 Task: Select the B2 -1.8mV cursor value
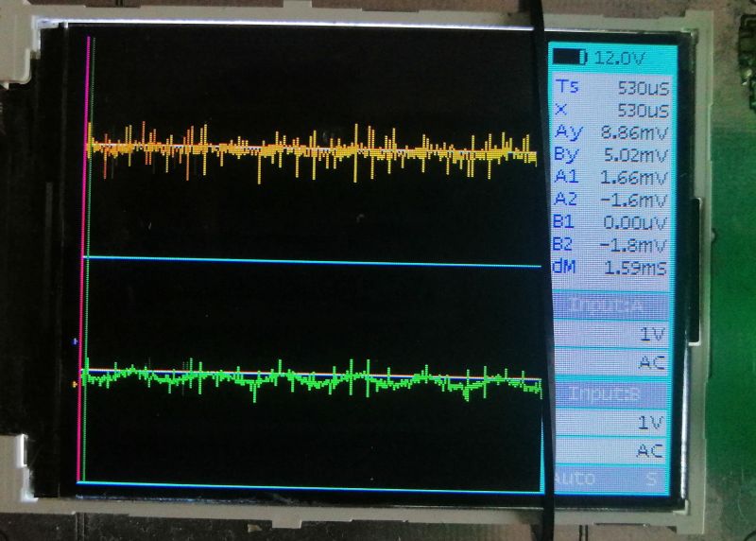coord(610,245)
